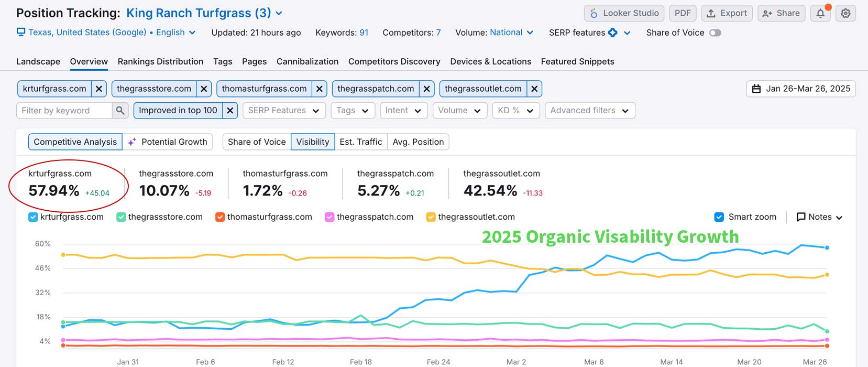
Task: Toggle Share of Voice switch
Action: 715,33
